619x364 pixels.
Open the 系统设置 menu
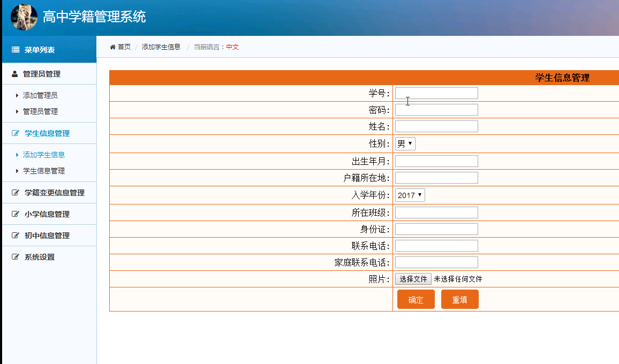[x=49, y=256]
